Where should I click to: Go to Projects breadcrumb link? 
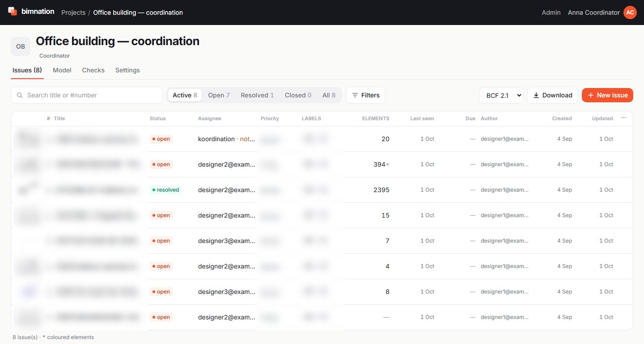tap(73, 13)
